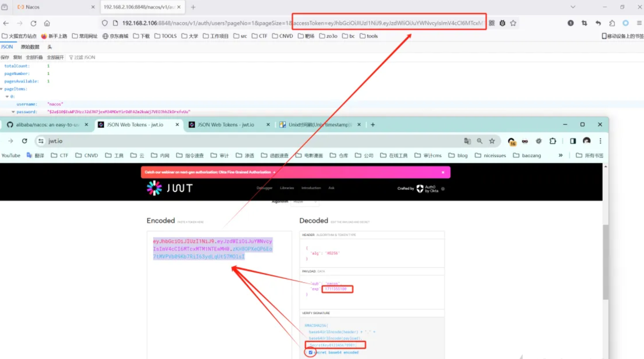644x359 pixels.
Task: Open QR code icon in Firefox address bar
Action: pyautogui.click(x=492, y=23)
